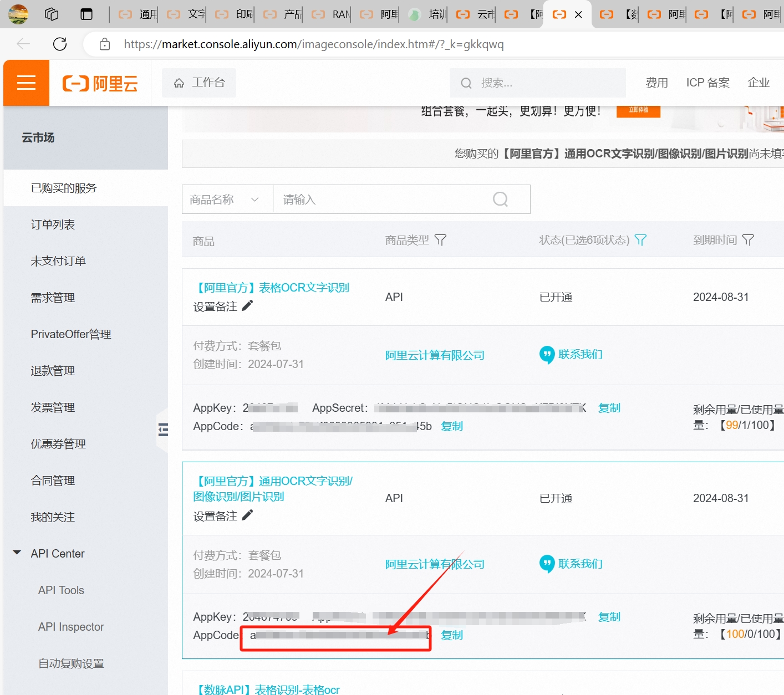784x695 pixels.
Task: Click the 请输入 product search field
Action: 383,200
